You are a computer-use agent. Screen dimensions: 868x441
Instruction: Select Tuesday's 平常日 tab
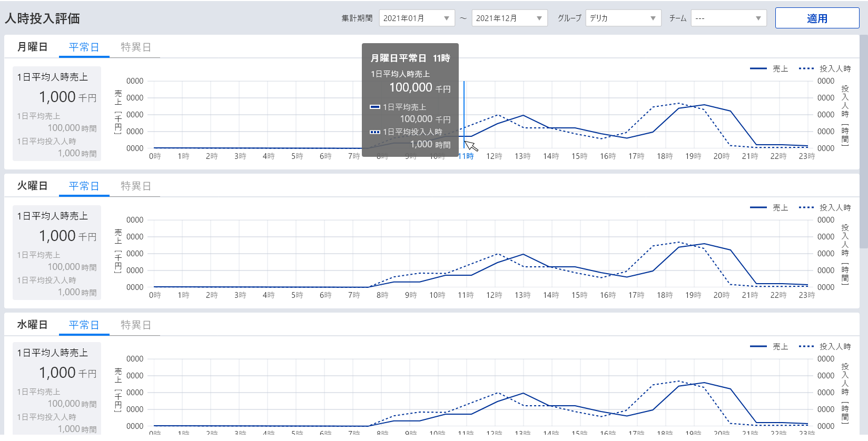coord(84,186)
